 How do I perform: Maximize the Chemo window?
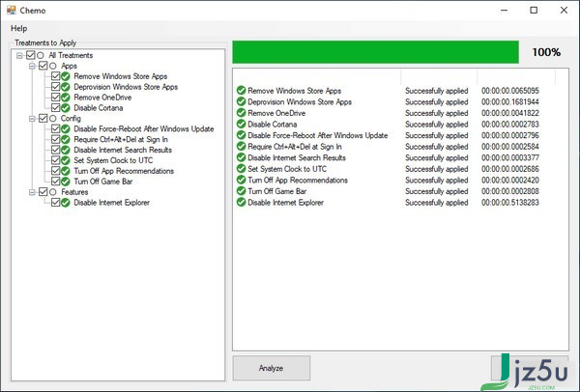[x=534, y=11]
